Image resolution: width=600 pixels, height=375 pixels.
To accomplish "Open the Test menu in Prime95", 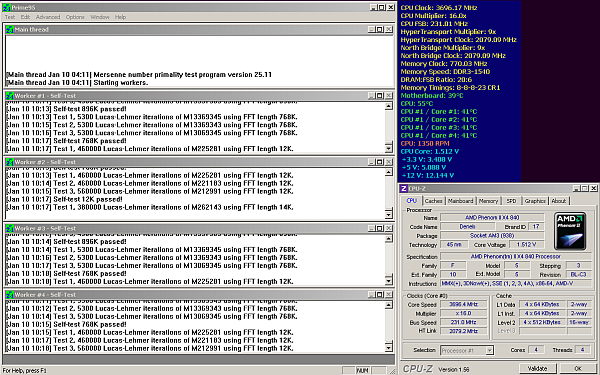I will click(10, 17).
